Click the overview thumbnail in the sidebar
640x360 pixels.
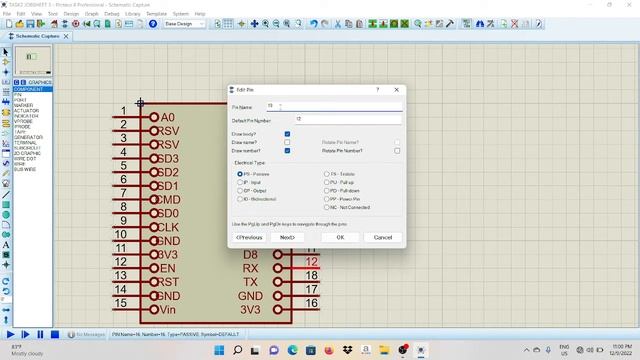[33, 60]
